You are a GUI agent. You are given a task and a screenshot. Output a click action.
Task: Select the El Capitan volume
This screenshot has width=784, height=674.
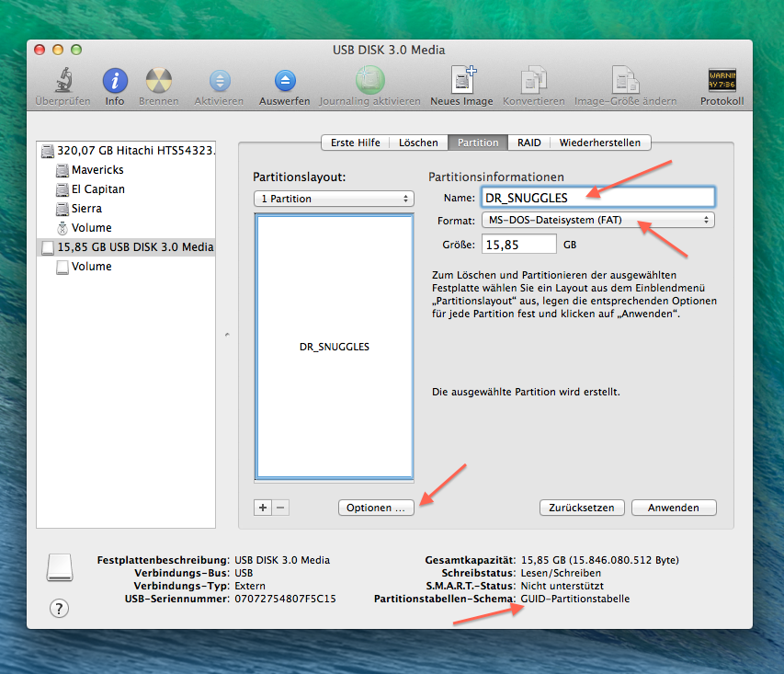[x=127, y=189]
